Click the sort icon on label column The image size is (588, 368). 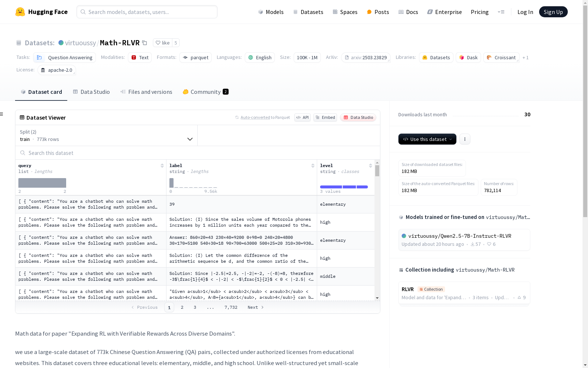click(x=313, y=166)
